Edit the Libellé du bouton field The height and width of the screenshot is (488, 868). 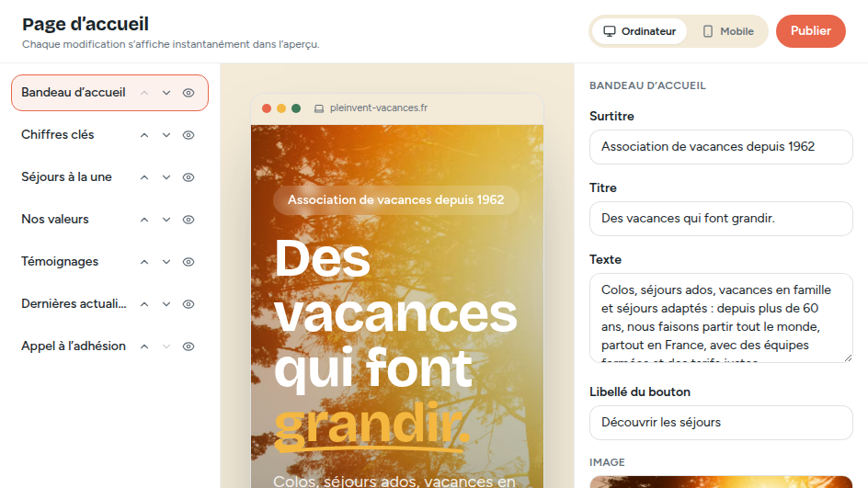[721, 423]
